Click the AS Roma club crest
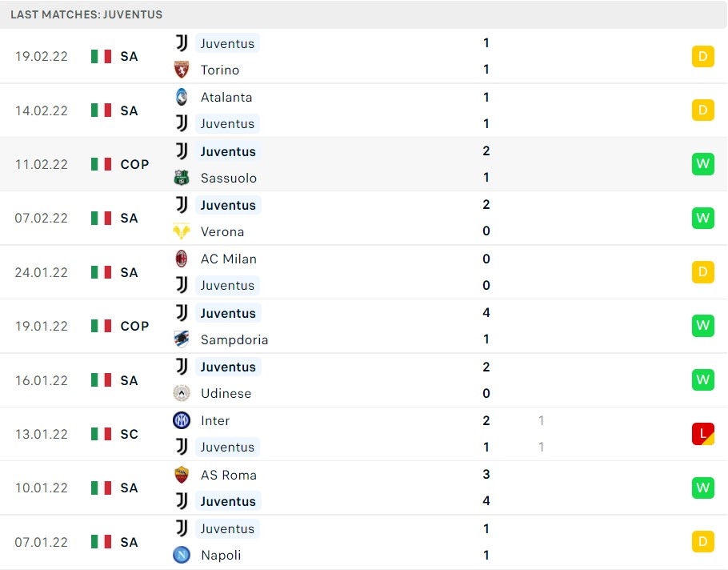The image size is (728, 570). coord(181,475)
